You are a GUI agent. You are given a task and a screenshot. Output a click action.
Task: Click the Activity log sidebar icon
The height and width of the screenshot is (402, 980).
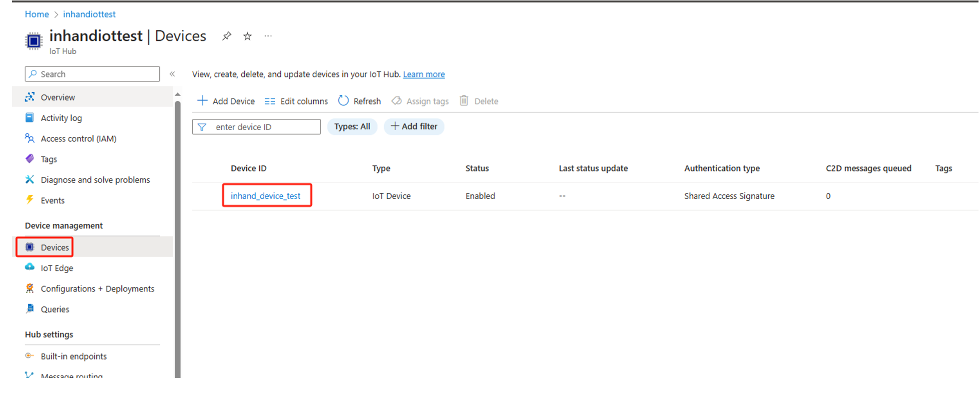pos(30,118)
